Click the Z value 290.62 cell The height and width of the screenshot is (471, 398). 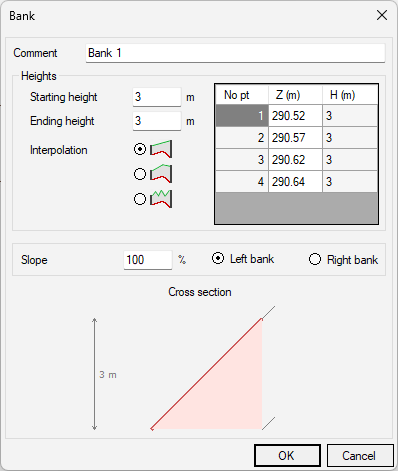(x=295, y=160)
